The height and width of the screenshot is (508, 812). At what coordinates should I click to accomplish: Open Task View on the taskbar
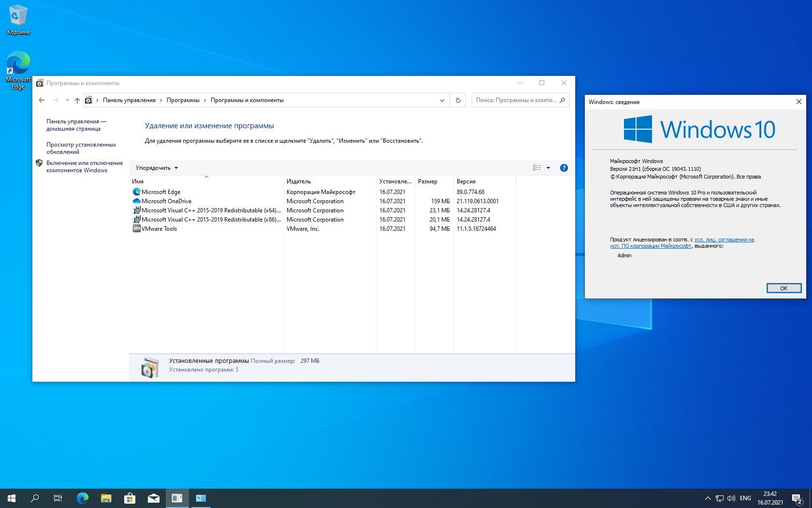click(58, 498)
